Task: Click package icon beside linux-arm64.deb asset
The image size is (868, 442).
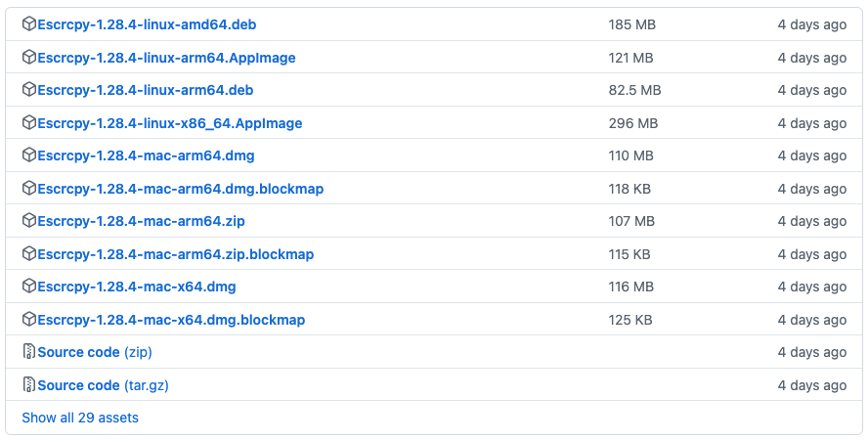Action: [29, 90]
